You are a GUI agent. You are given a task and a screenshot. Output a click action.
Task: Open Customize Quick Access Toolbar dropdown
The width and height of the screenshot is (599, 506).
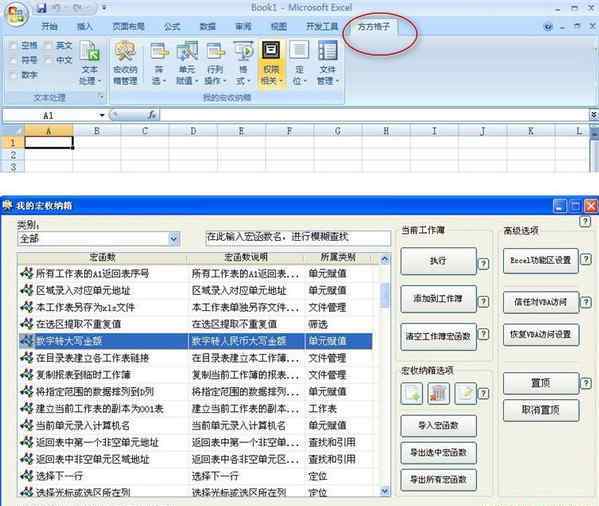104,8
